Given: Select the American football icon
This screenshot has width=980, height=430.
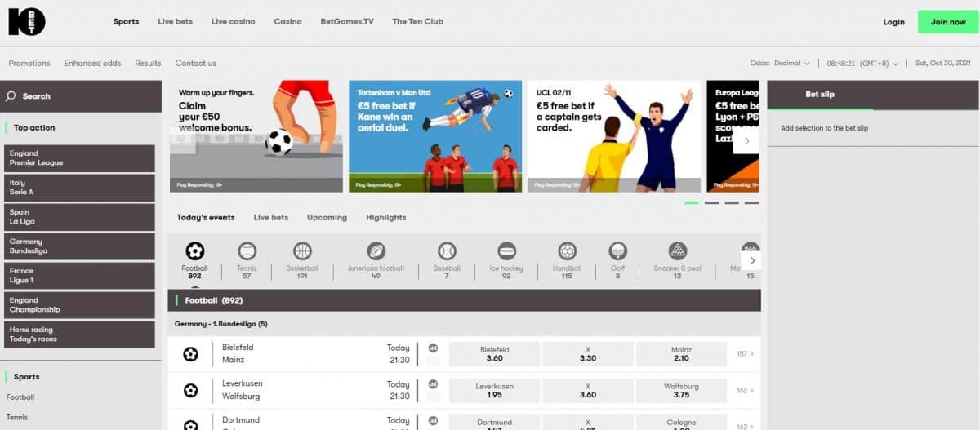Looking at the screenshot, I should 376,251.
